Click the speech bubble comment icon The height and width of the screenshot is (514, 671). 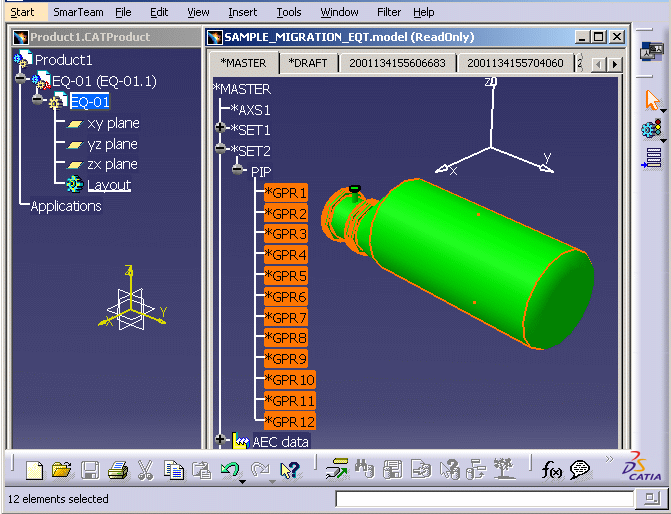coord(580,470)
